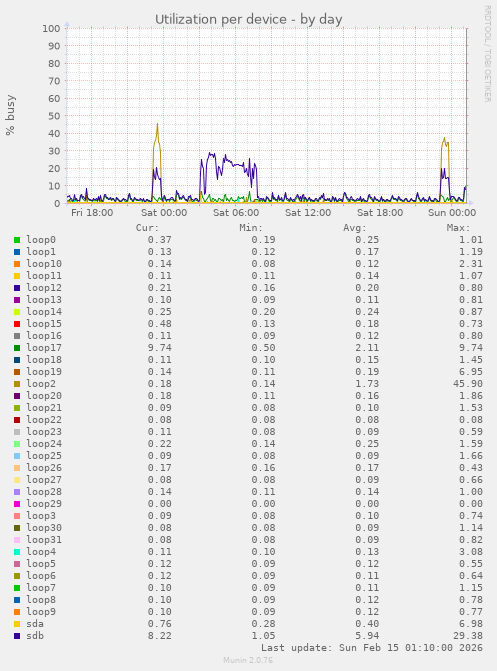Click the 'Cur:' column header

tap(147, 228)
